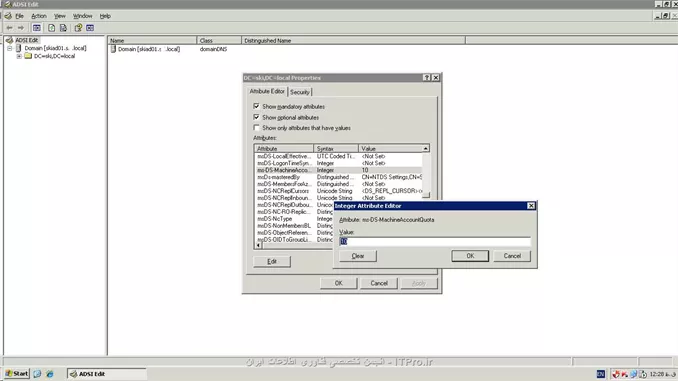The height and width of the screenshot is (381, 678).
Task: Select the msDs-masteredBy attribute row
Action: pyautogui.click(x=339, y=177)
